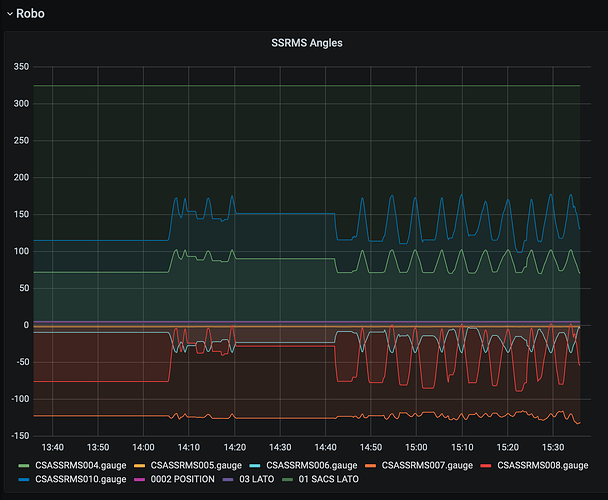This screenshot has height=500, width=608.
Task: Toggle CSASSRMS010.gauge series in legend
Action: (81, 479)
